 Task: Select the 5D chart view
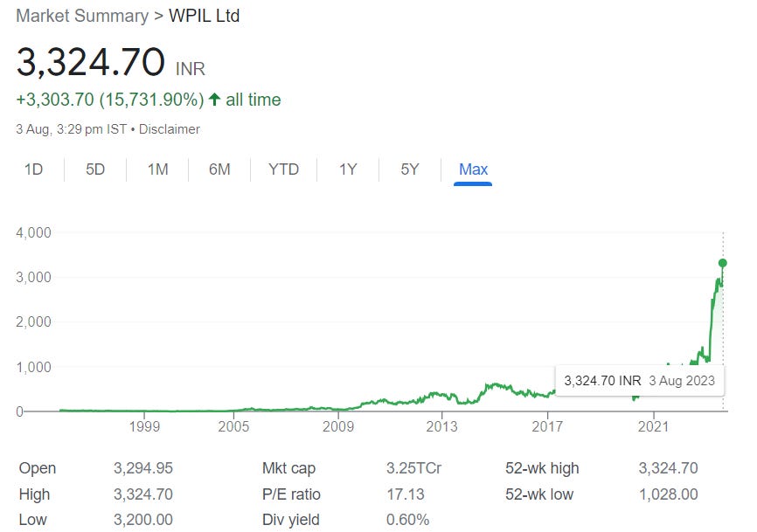[x=94, y=169]
